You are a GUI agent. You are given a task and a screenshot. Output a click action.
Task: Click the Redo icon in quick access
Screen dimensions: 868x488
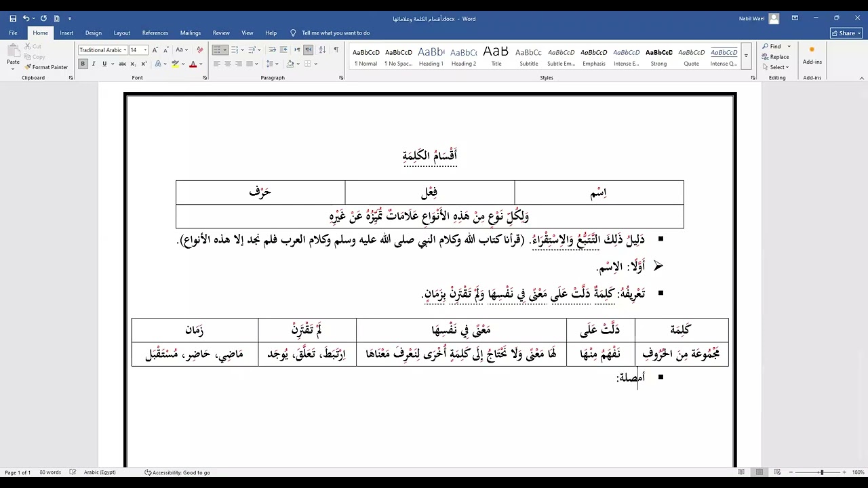43,18
